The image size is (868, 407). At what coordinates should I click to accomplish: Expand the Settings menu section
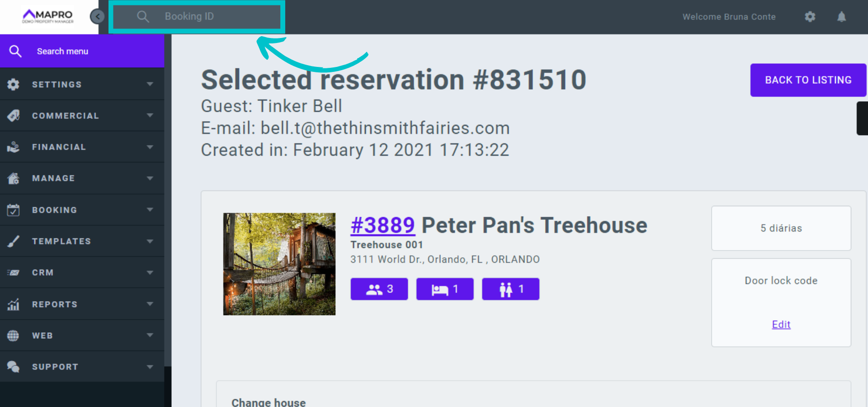[x=81, y=84]
